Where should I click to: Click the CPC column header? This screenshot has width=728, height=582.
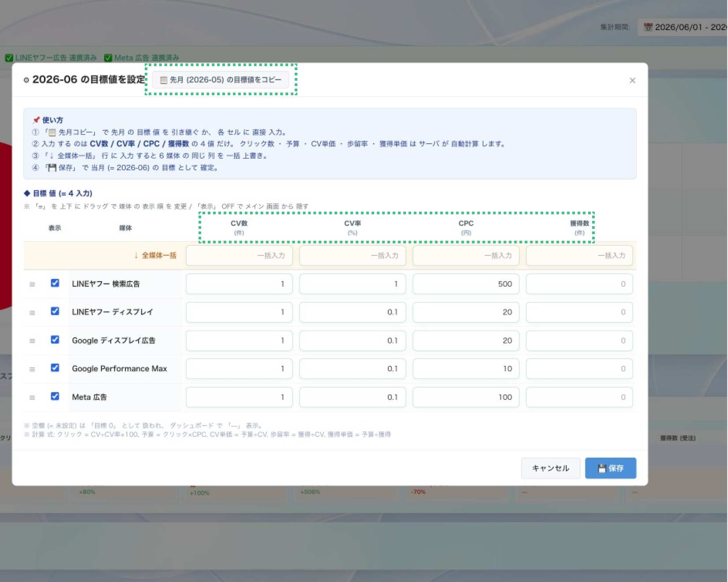point(466,228)
